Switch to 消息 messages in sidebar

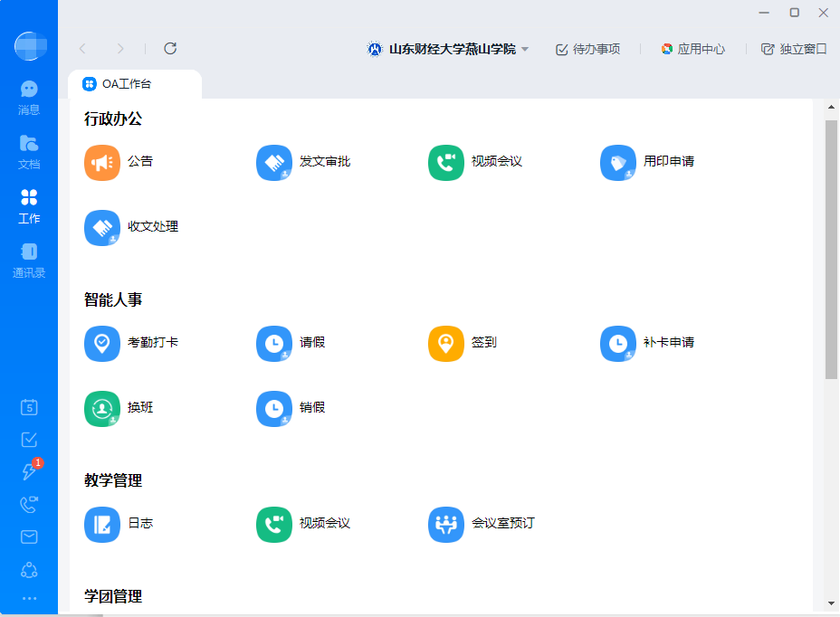click(29, 98)
